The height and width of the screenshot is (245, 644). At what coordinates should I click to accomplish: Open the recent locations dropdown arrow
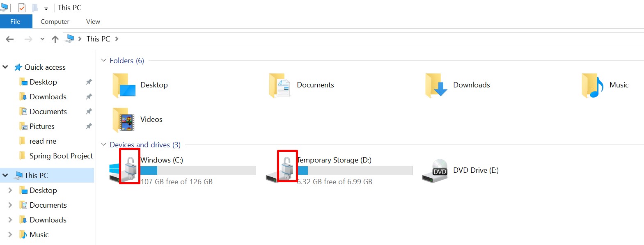42,39
